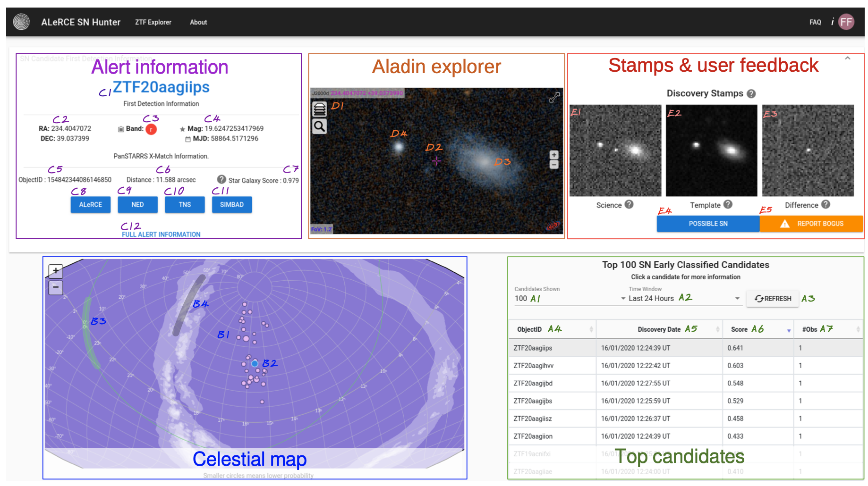Open Full Alert Information link

(161, 235)
